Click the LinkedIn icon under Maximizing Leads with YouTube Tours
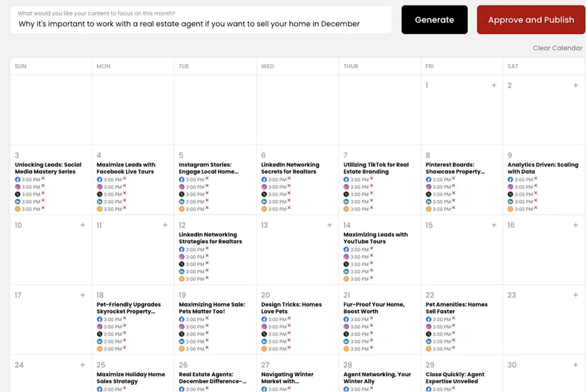Screen dimensions: 586x392 pyautogui.click(x=346, y=272)
